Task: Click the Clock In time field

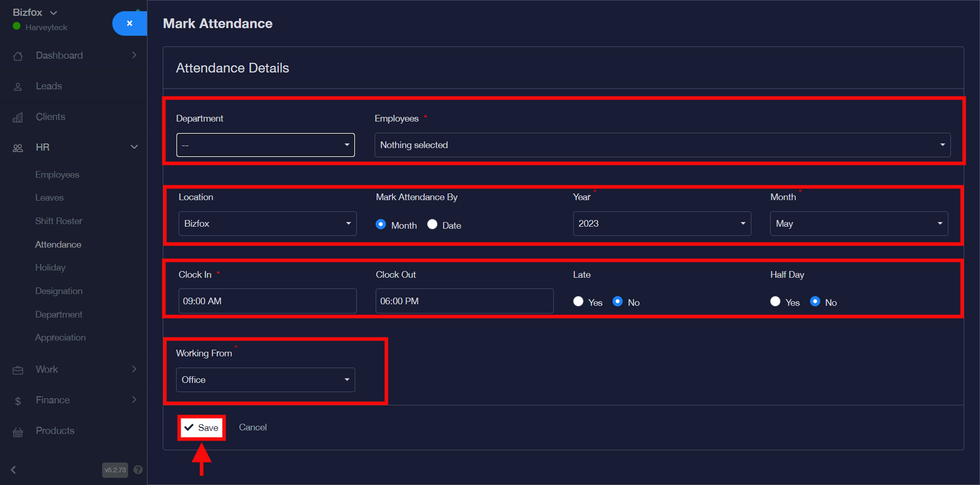Action: pyautogui.click(x=267, y=301)
